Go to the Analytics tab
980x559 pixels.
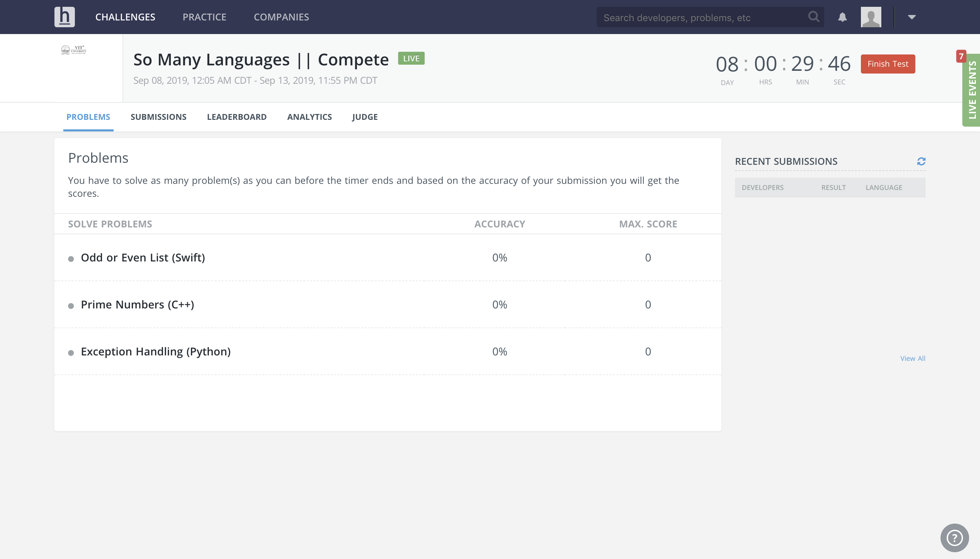(x=309, y=117)
